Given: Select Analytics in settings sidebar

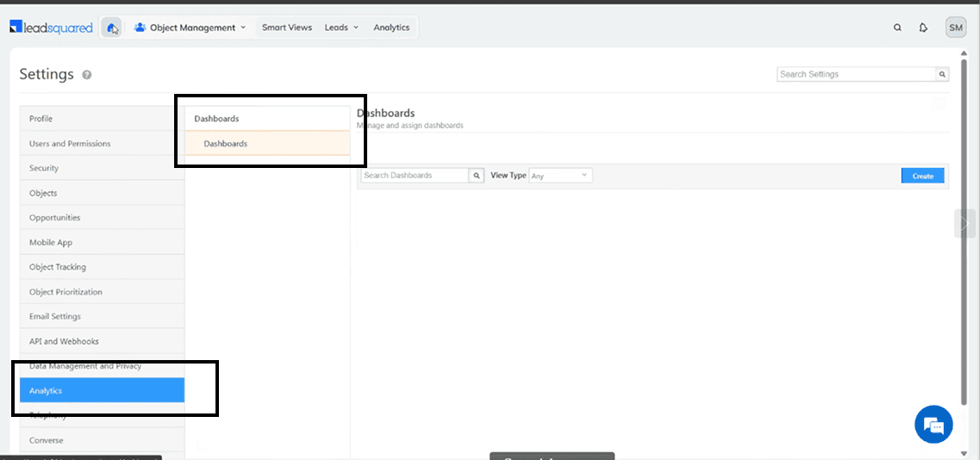Looking at the screenshot, I should [102, 390].
